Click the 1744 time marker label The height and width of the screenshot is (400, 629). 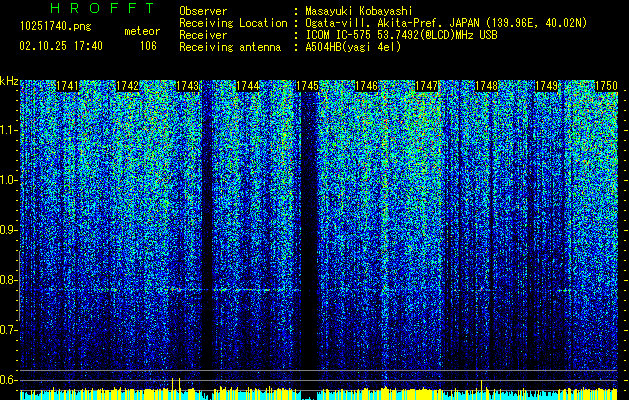pyautogui.click(x=248, y=86)
